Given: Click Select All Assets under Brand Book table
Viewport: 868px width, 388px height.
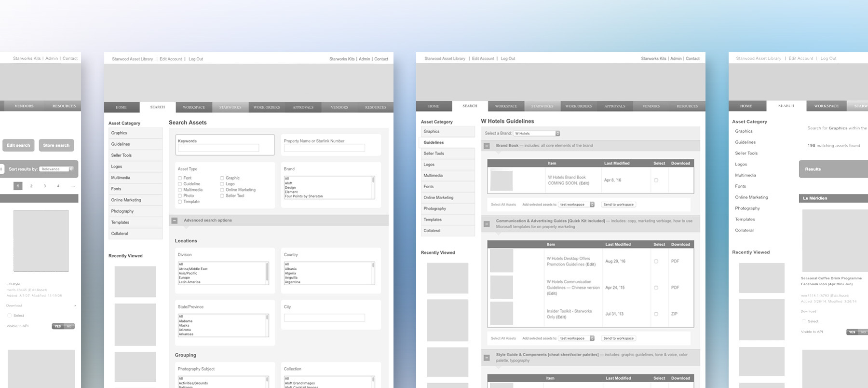Looking at the screenshot, I should click(503, 205).
